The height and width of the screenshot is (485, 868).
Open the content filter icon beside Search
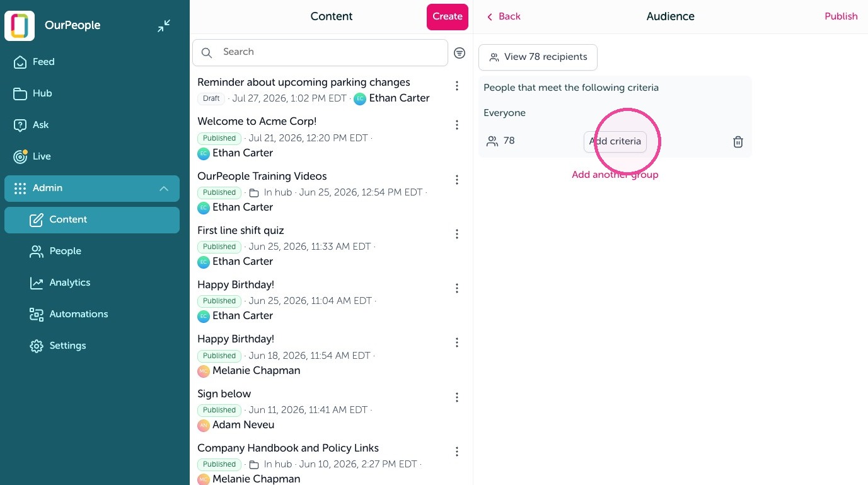point(460,53)
